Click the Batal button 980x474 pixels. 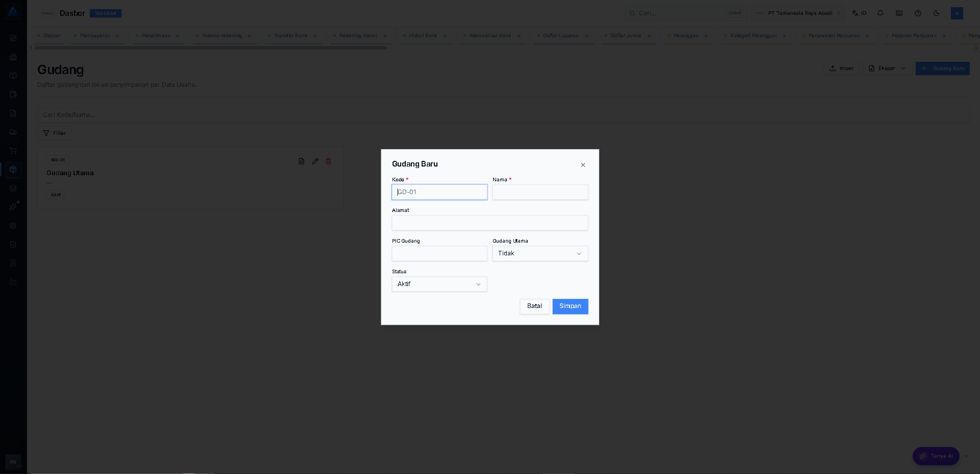[x=534, y=306]
